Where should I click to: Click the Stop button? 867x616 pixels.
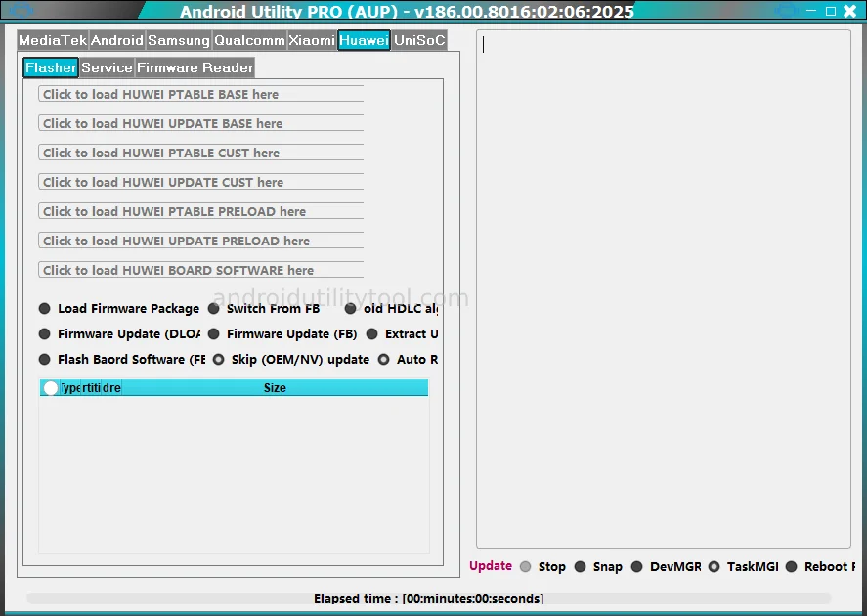click(543, 567)
